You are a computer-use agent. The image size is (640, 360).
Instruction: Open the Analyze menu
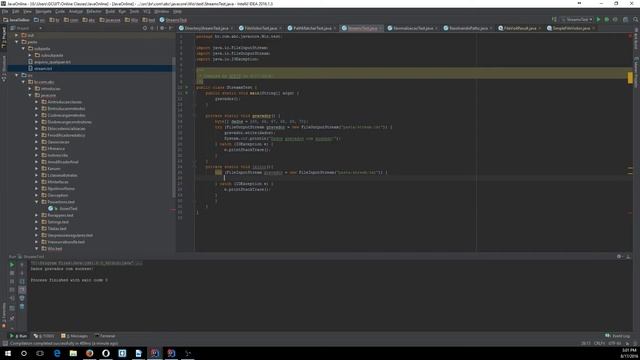coord(76,11)
